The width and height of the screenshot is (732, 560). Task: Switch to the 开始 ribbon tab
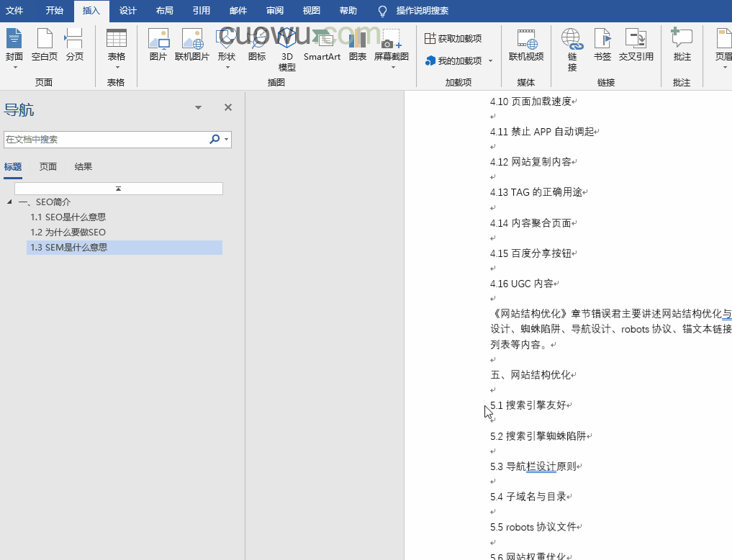click(x=54, y=11)
